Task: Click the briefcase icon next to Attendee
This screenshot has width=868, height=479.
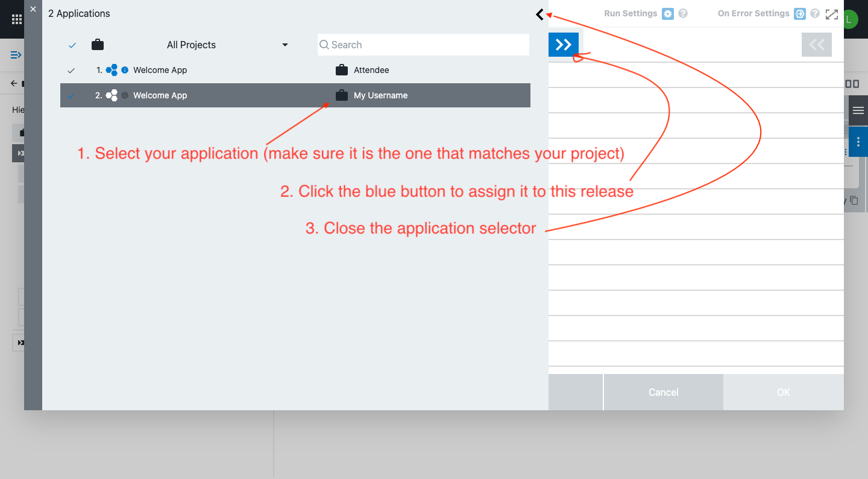Action: 341,70
